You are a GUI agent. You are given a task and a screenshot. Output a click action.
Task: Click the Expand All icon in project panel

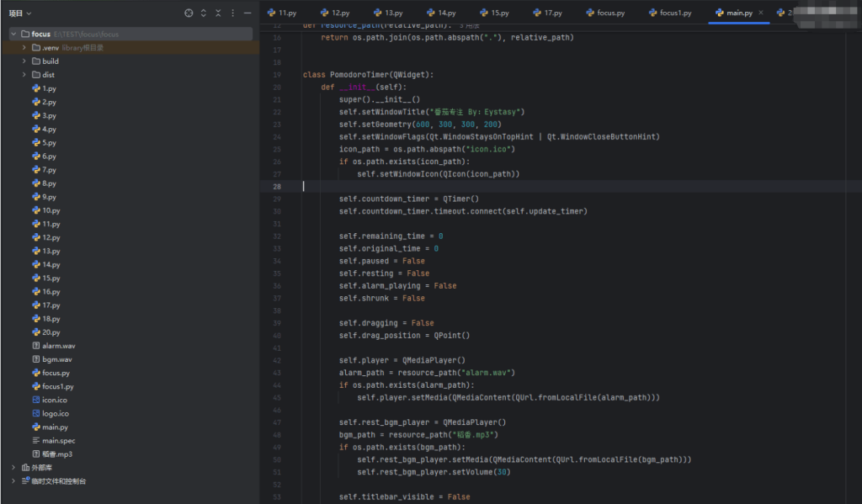(x=204, y=13)
